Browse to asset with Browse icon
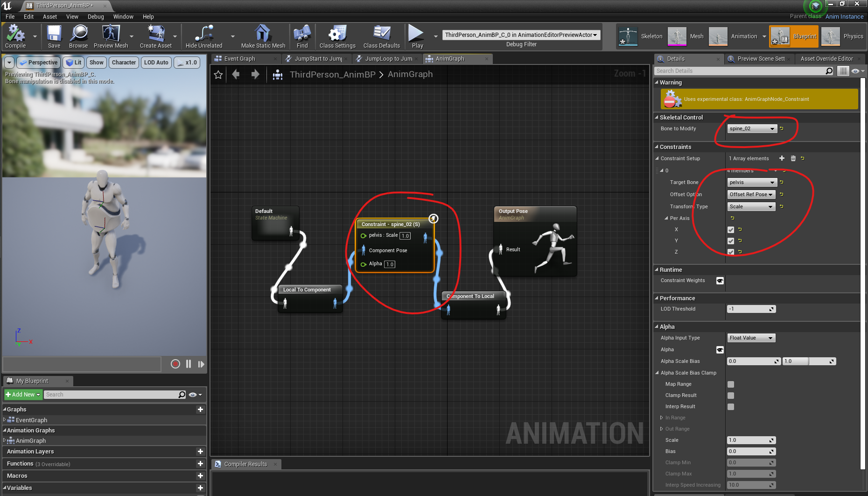Viewport: 868px width, 496px height. coord(78,36)
